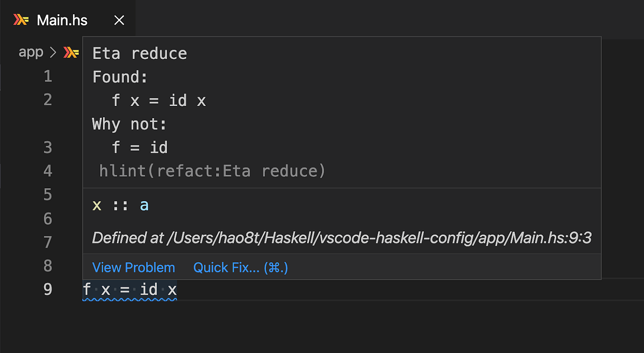Place cursor on id in line 9
Viewport: 644px width, 353px height.
click(149, 289)
